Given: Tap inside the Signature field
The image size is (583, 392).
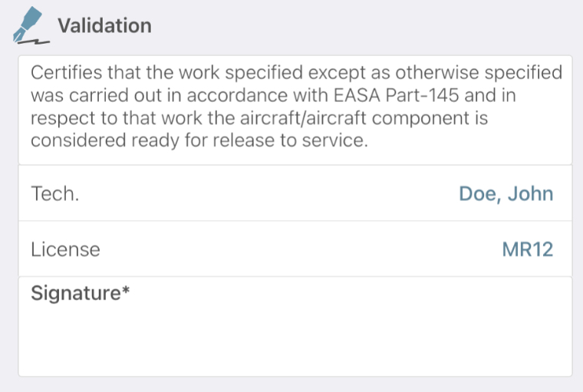Looking at the screenshot, I should click(x=295, y=327).
